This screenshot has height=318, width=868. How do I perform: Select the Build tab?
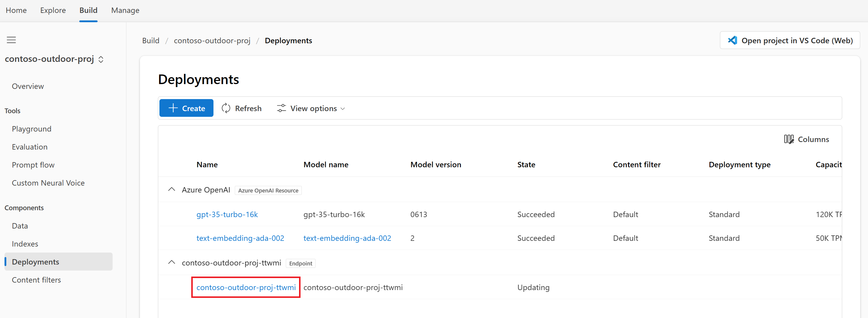[88, 11]
